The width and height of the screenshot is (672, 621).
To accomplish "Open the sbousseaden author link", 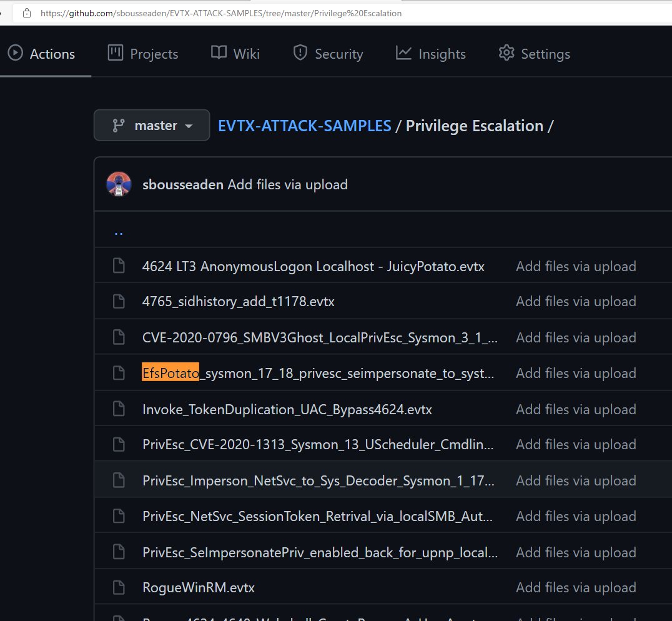I will point(182,185).
